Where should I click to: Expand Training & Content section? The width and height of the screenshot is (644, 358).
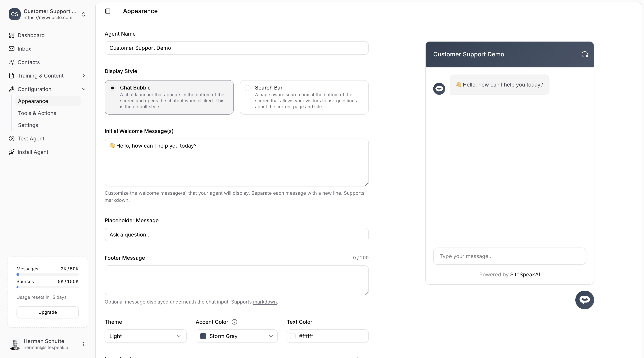coord(83,76)
